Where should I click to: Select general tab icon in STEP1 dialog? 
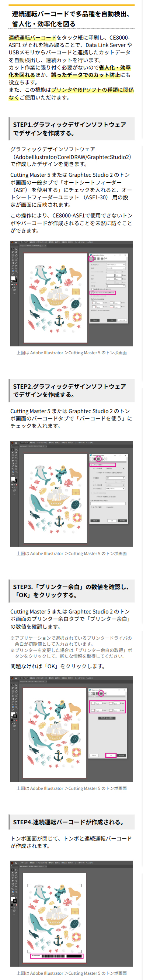point(91,259)
